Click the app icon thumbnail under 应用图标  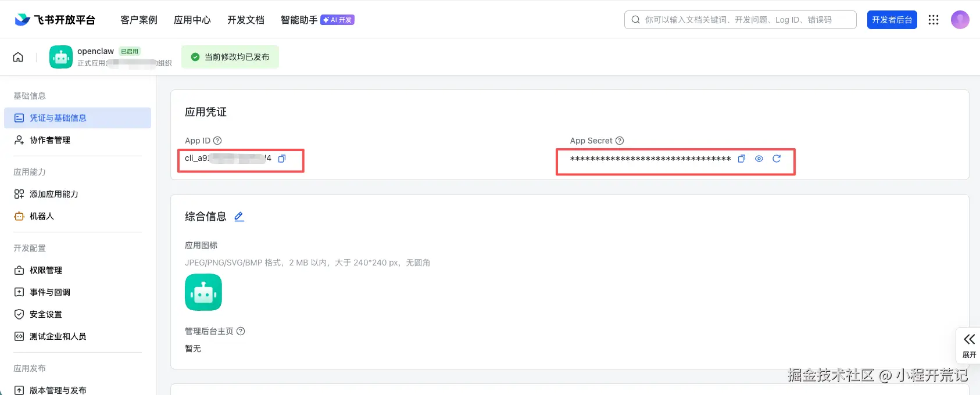point(203,292)
